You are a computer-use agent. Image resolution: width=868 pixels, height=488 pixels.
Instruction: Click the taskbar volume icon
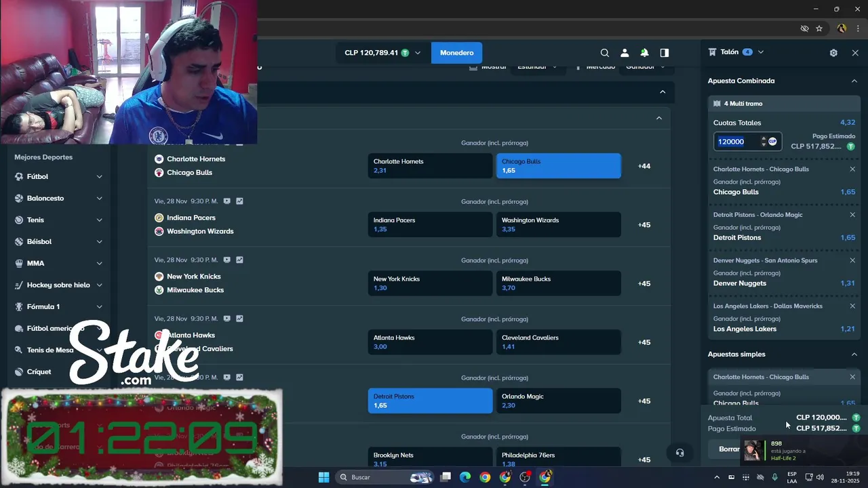click(x=820, y=477)
